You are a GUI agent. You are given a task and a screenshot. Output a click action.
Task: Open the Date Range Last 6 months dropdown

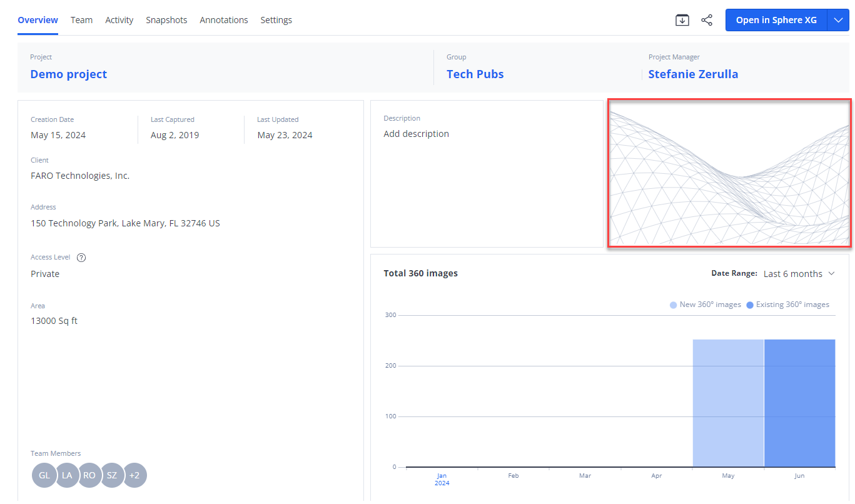click(799, 274)
